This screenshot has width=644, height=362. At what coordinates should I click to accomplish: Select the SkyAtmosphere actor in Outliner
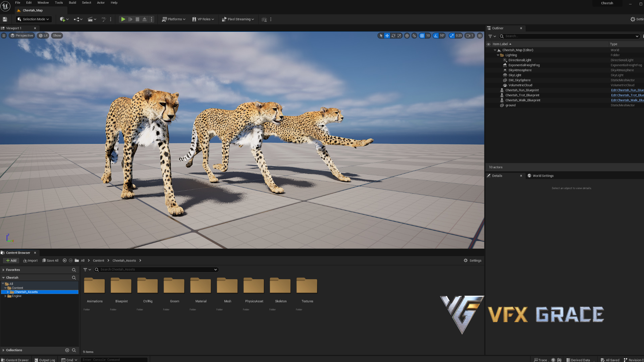pyautogui.click(x=520, y=70)
